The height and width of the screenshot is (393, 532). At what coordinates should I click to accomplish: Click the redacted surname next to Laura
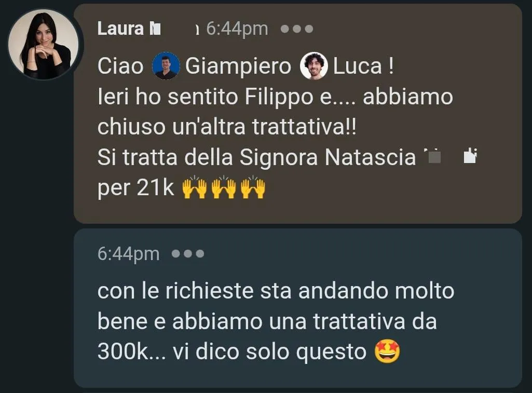pos(155,29)
